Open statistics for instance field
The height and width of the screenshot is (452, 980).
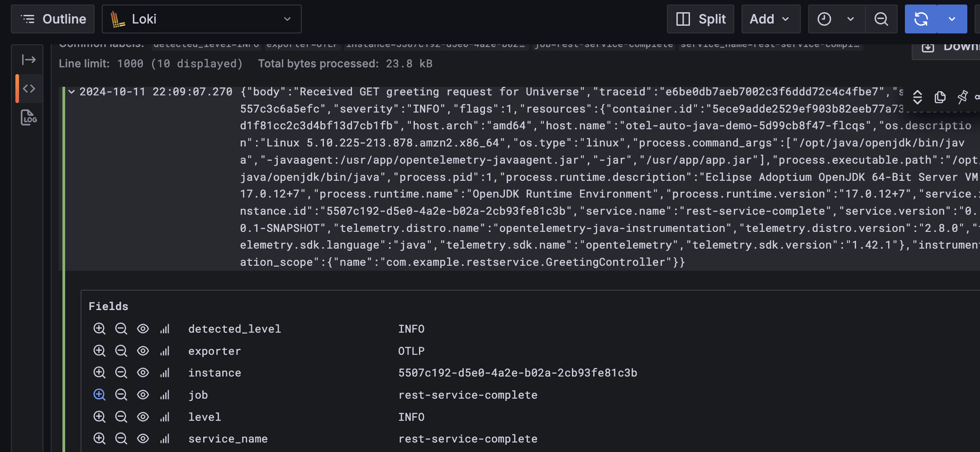coord(165,372)
